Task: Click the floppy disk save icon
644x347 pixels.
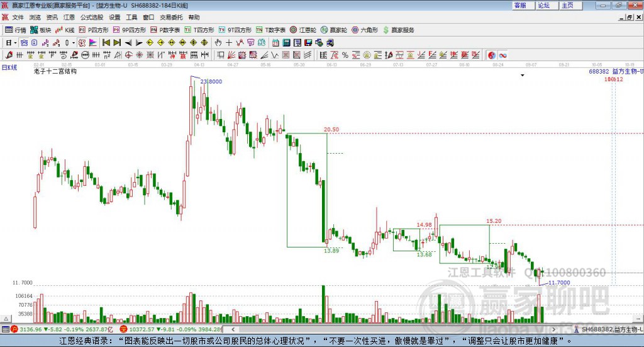Action: point(308,43)
